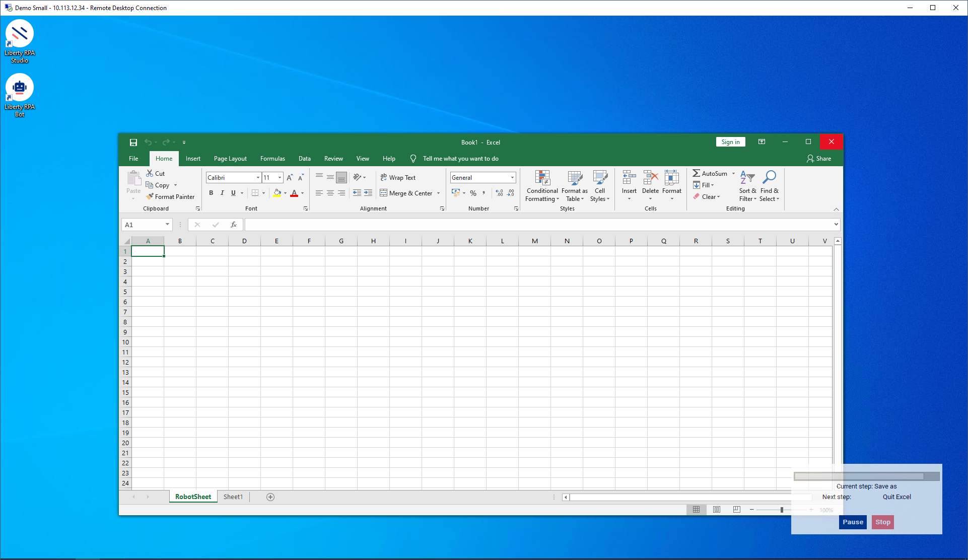This screenshot has width=968, height=560.
Task: Expand the font name Calibri dropdown
Action: [258, 178]
